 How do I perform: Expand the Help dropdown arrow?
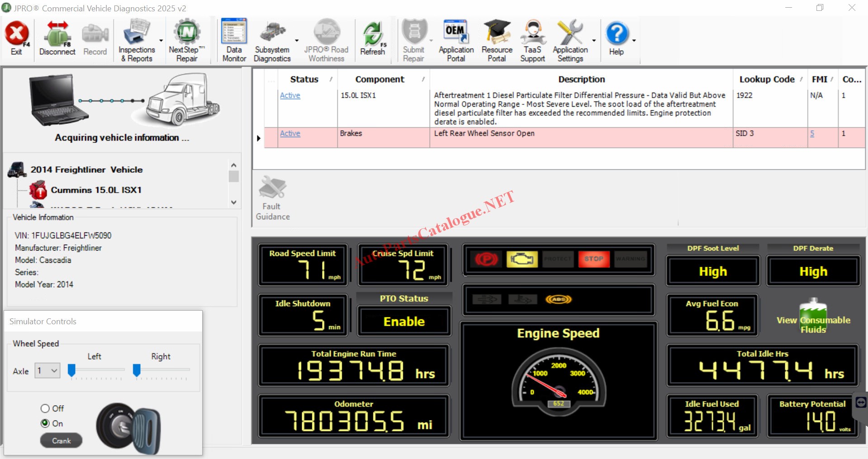pyautogui.click(x=634, y=41)
